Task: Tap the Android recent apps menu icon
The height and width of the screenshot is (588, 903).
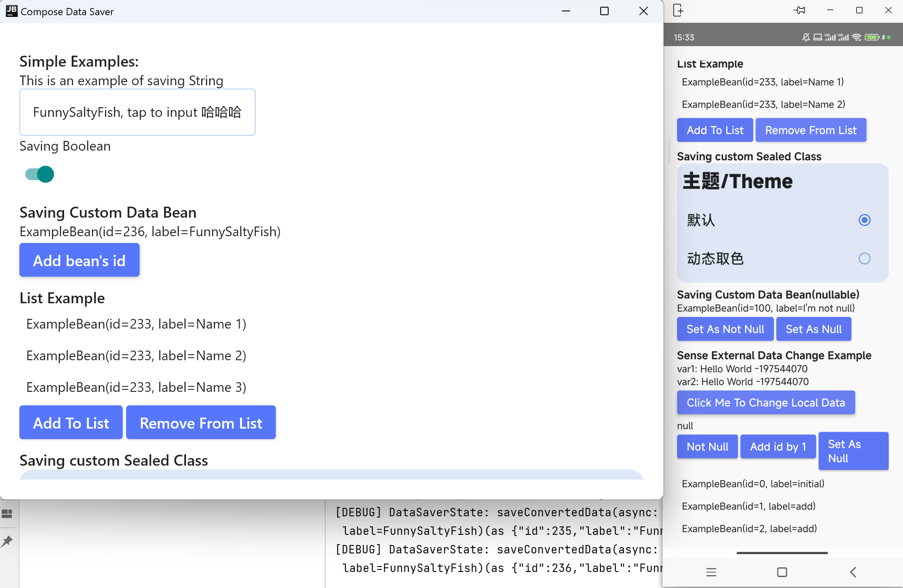Action: tap(711, 572)
